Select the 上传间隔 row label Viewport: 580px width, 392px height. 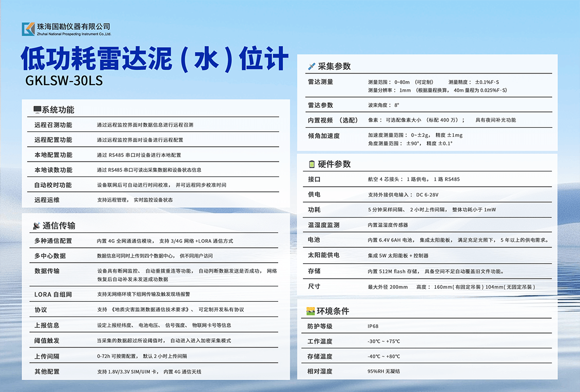pyautogui.click(x=47, y=357)
